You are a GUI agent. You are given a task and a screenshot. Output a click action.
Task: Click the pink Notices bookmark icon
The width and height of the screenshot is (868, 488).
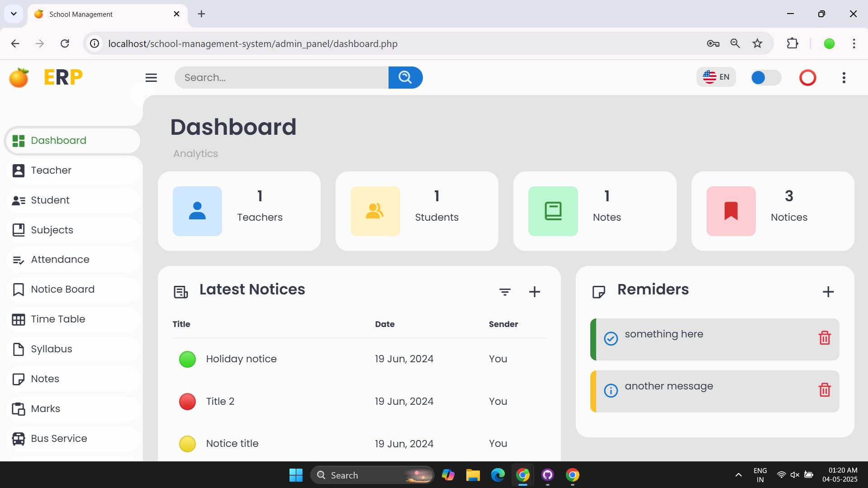click(x=731, y=211)
